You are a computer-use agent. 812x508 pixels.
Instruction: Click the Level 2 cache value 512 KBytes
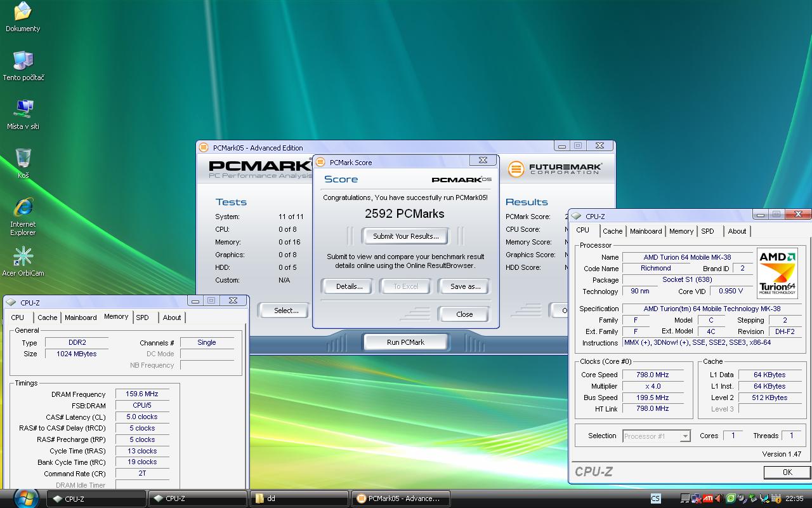pyautogui.click(x=770, y=398)
